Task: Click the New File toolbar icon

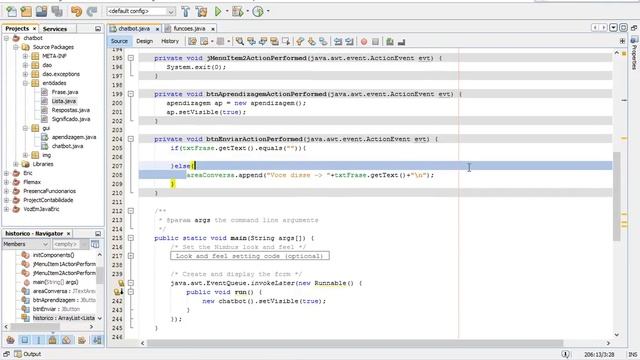Action: click(11, 11)
